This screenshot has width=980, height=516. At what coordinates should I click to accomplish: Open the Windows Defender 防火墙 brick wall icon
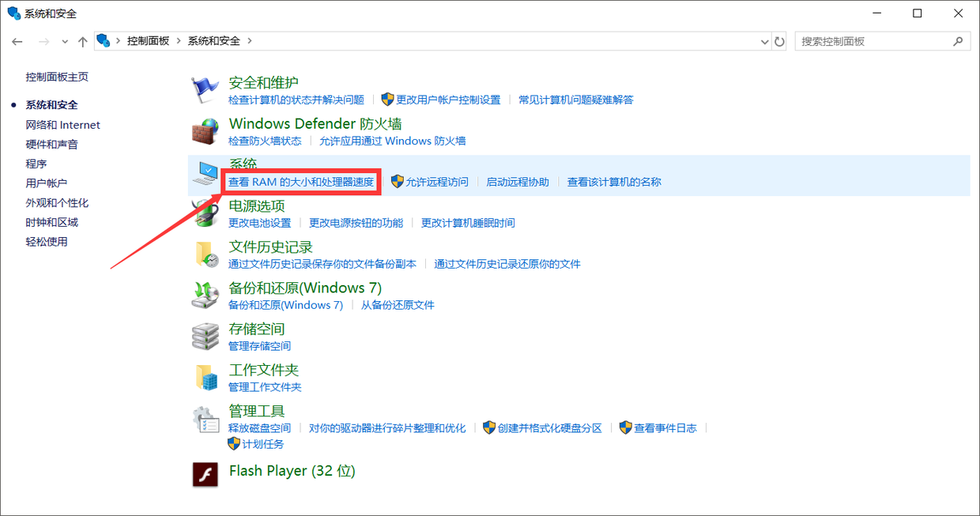pos(205,131)
